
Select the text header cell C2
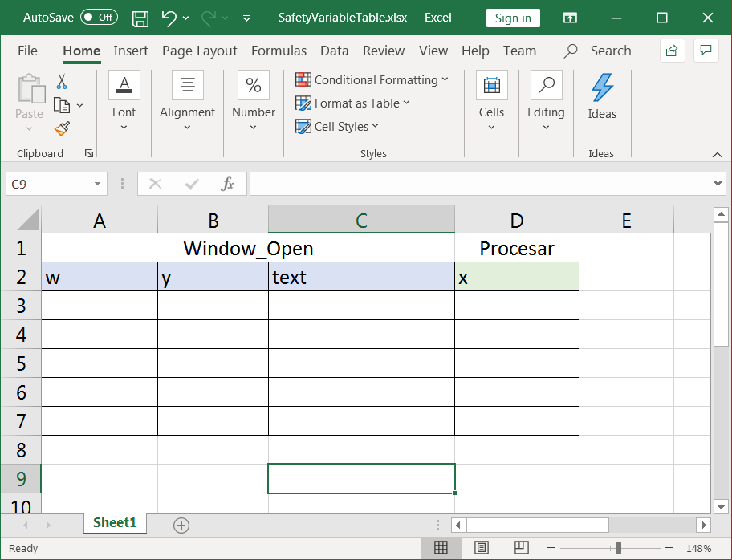click(x=361, y=278)
